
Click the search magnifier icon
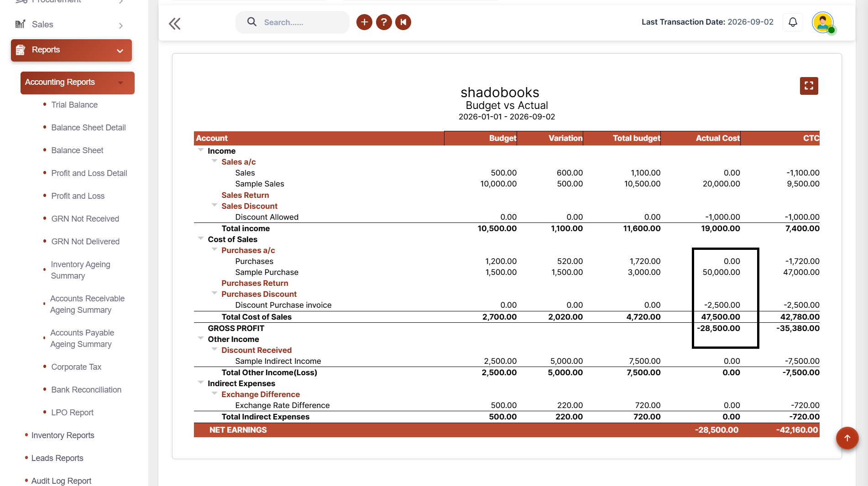[x=251, y=22]
